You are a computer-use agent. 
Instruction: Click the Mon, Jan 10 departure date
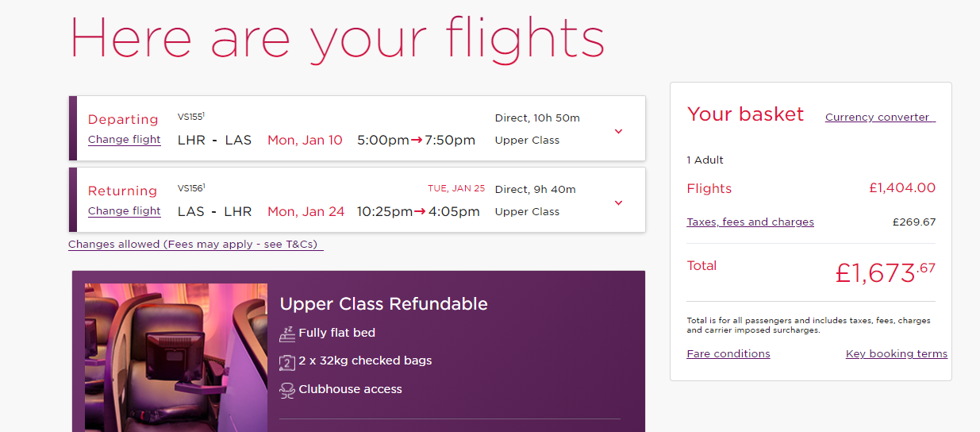(x=305, y=141)
